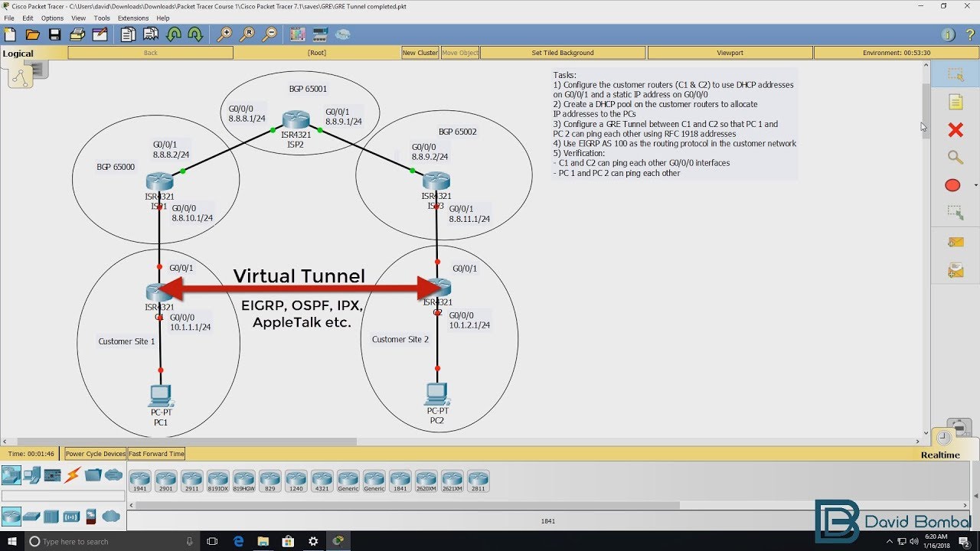
Task: Select Wireless Devices subcategory
Action: (x=72, y=517)
